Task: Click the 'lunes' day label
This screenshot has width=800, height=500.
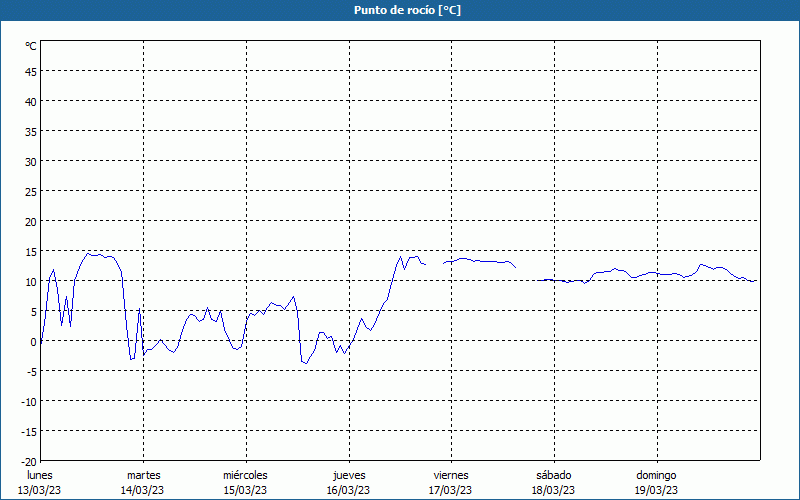Action: coord(39,475)
